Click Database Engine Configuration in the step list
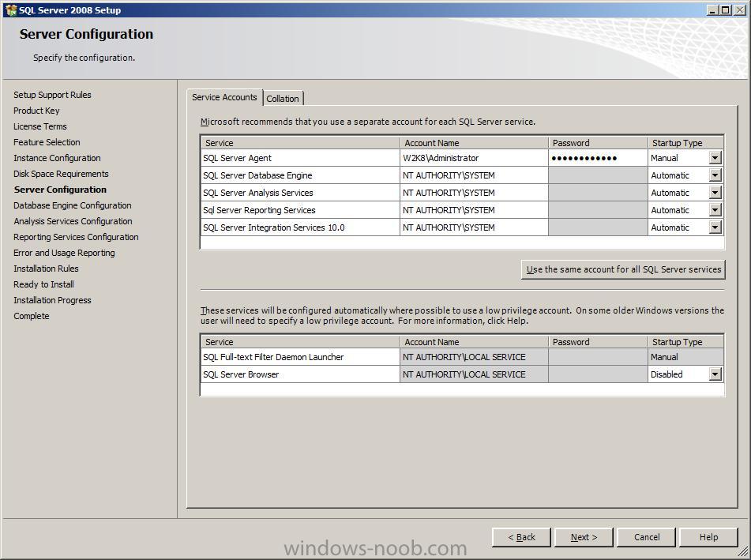 pos(73,205)
